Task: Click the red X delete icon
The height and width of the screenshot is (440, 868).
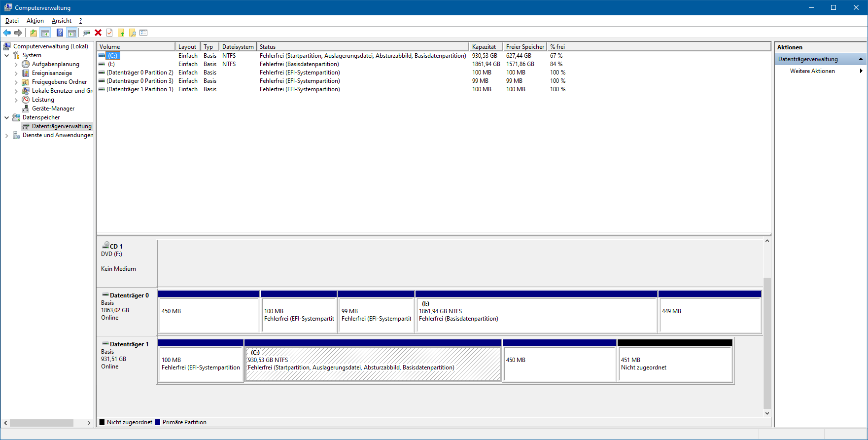Action: 98,33
